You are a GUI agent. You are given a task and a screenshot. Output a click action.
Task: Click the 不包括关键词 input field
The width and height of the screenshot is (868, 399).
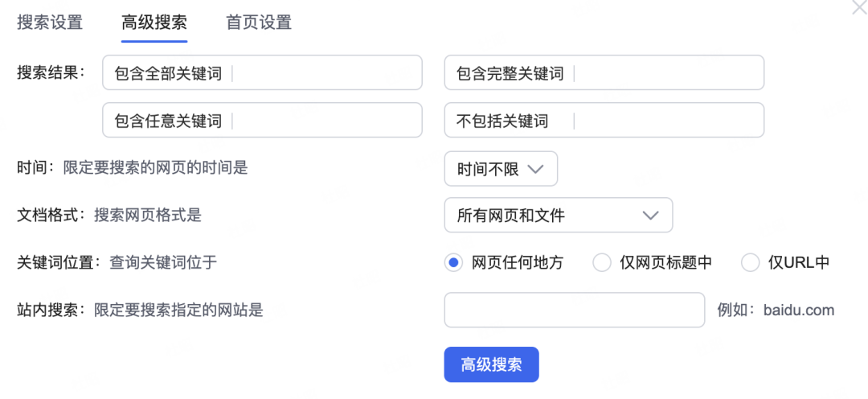[604, 120]
